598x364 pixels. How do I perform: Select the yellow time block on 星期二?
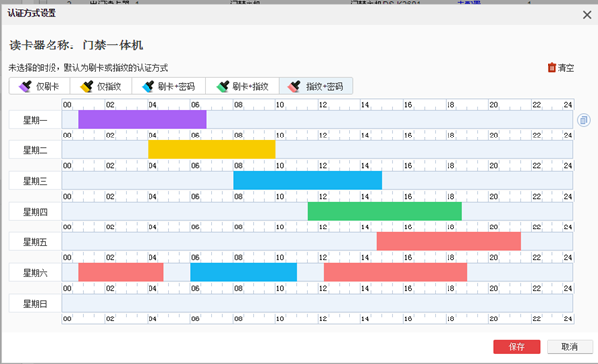point(212,149)
